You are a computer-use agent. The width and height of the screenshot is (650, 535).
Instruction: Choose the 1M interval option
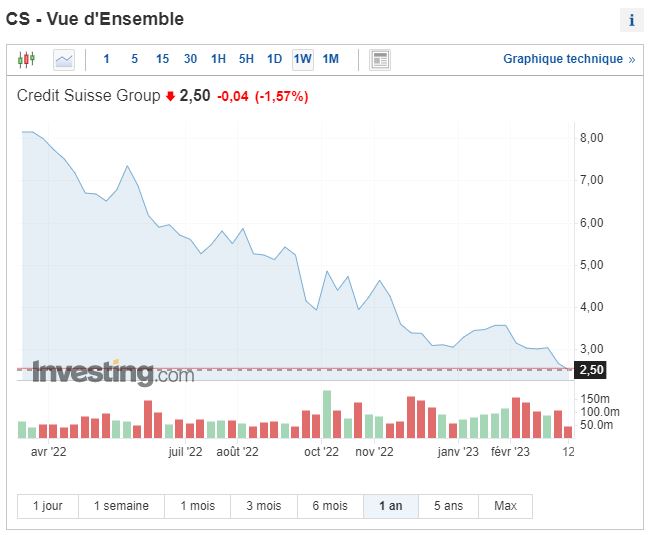pyautogui.click(x=330, y=60)
